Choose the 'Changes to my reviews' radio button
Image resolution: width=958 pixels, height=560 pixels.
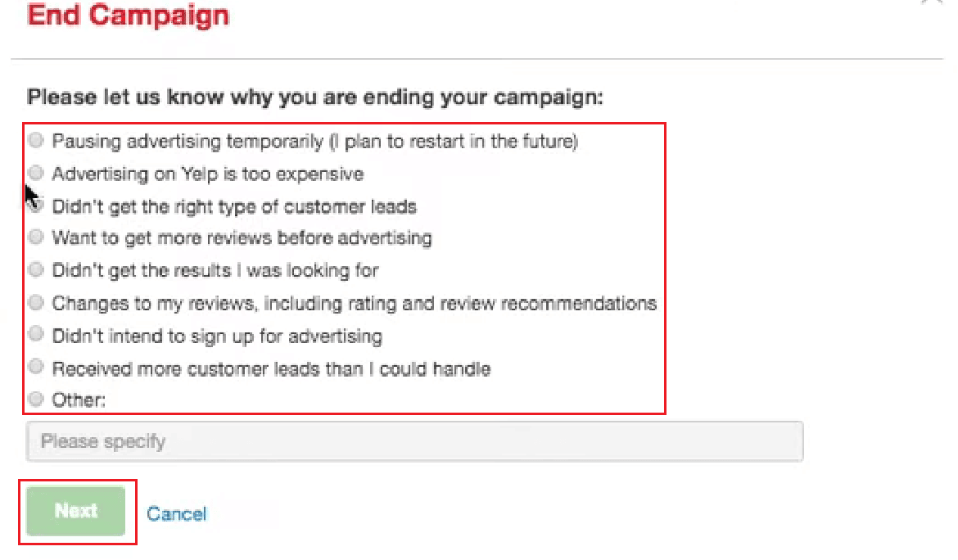(x=36, y=303)
